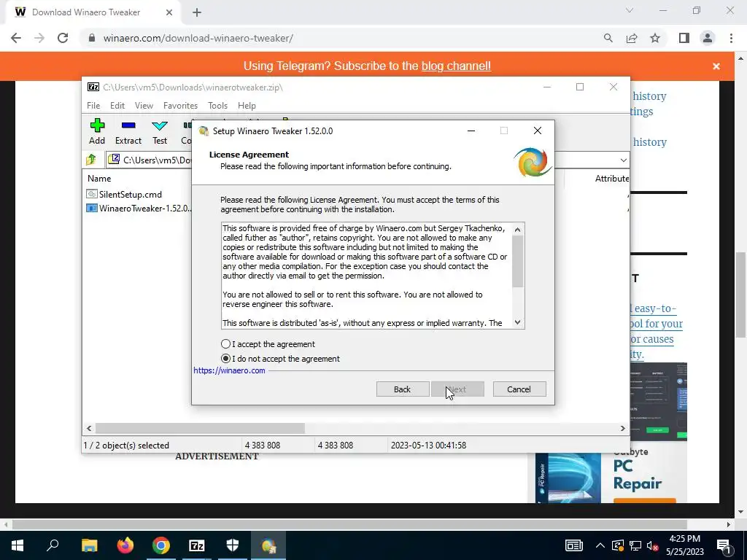Click Extract icon in 7-Zip toolbar
Image resolution: width=747 pixels, height=560 pixels.
pos(128,131)
